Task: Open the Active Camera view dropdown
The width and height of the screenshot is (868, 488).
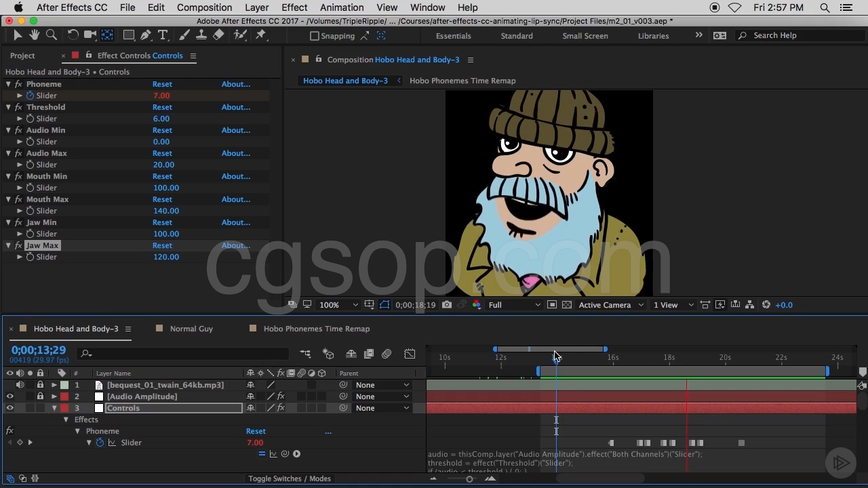Action: [610, 305]
